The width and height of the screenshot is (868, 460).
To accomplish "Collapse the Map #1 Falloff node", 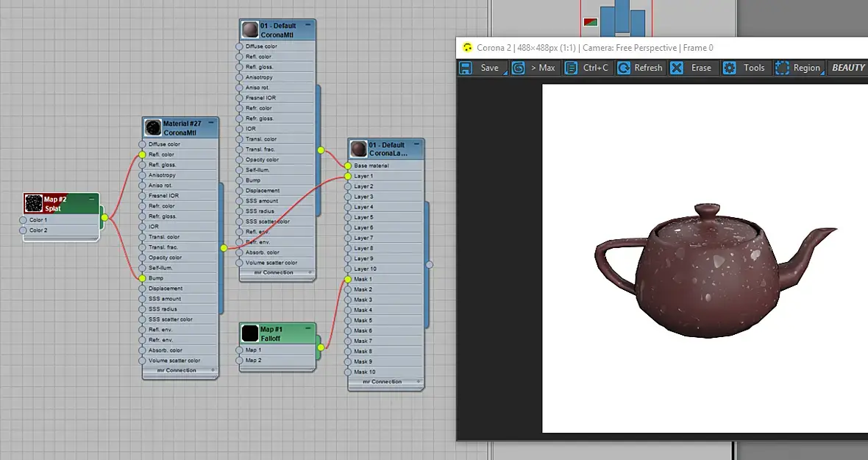I will pyautogui.click(x=308, y=328).
